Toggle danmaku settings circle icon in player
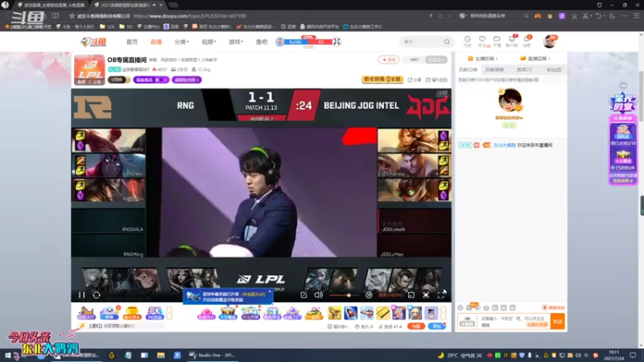Screen dimensions: 644x362 [x=369, y=294]
